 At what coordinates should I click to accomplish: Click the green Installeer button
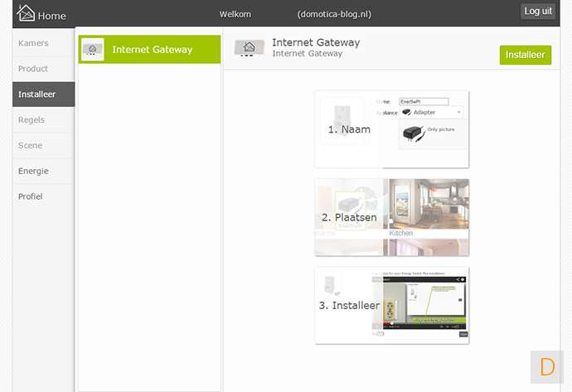pyautogui.click(x=526, y=55)
